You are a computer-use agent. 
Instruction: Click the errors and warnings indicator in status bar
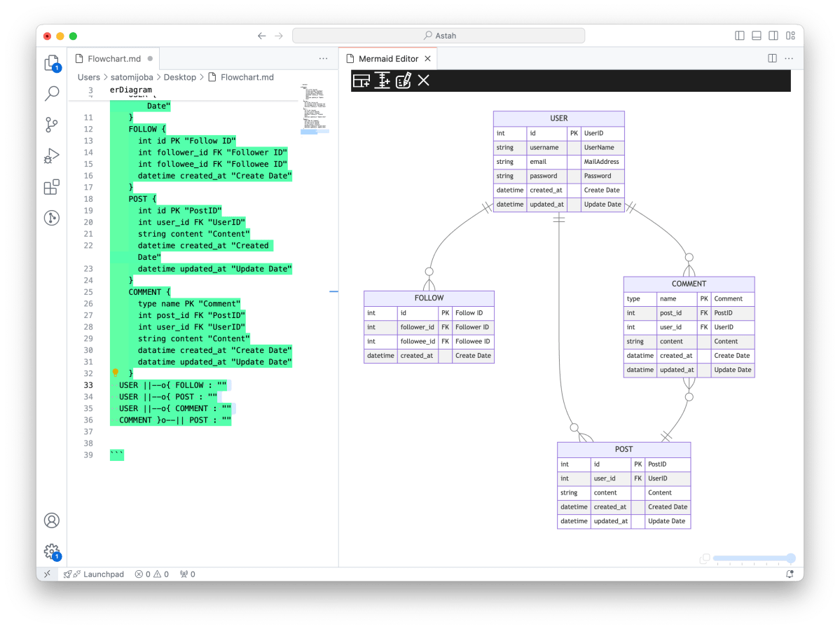pyautogui.click(x=151, y=574)
